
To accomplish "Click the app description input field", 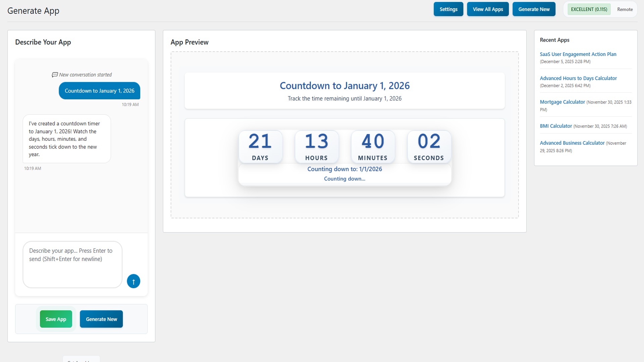I will click(72, 264).
